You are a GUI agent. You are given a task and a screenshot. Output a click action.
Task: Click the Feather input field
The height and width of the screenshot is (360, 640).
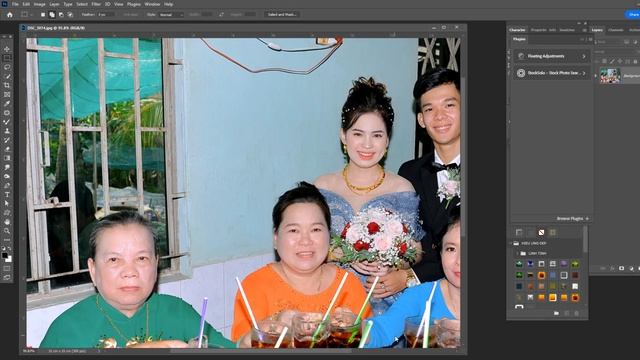(x=105, y=14)
